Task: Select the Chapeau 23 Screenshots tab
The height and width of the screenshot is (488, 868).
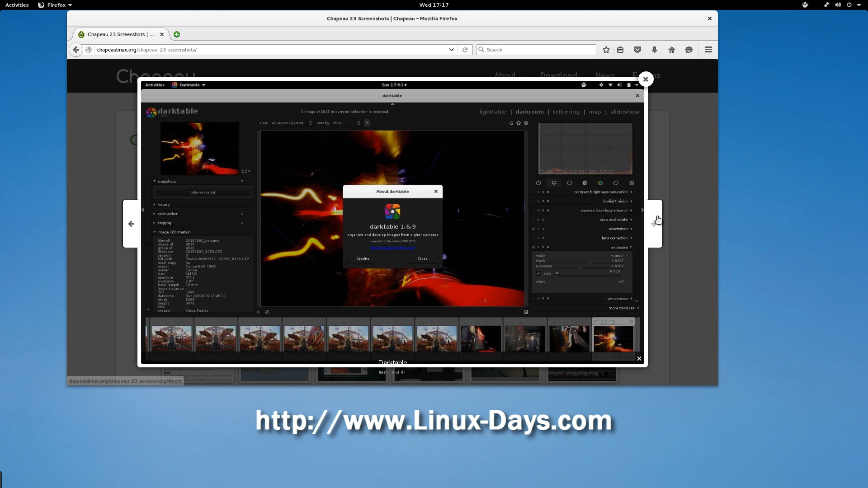Action: coord(121,34)
